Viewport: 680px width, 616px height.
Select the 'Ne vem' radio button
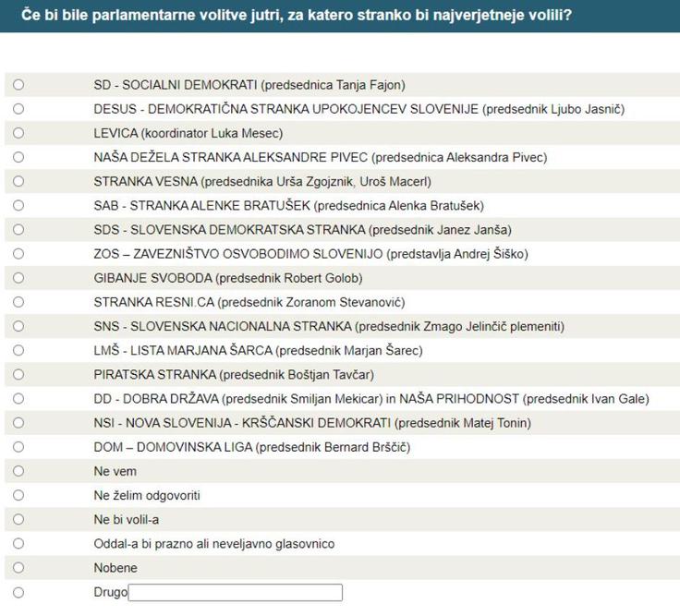pos(18,471)
